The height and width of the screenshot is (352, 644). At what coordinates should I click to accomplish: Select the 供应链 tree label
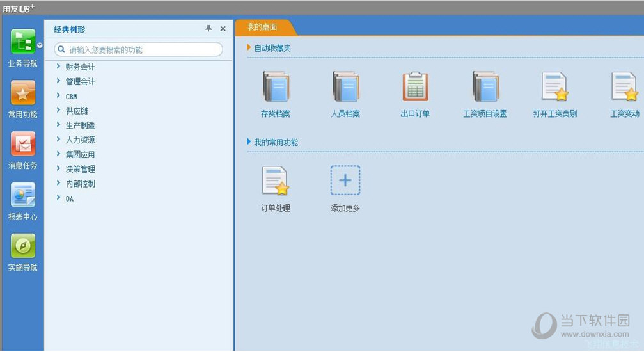(x=77, y=111)
